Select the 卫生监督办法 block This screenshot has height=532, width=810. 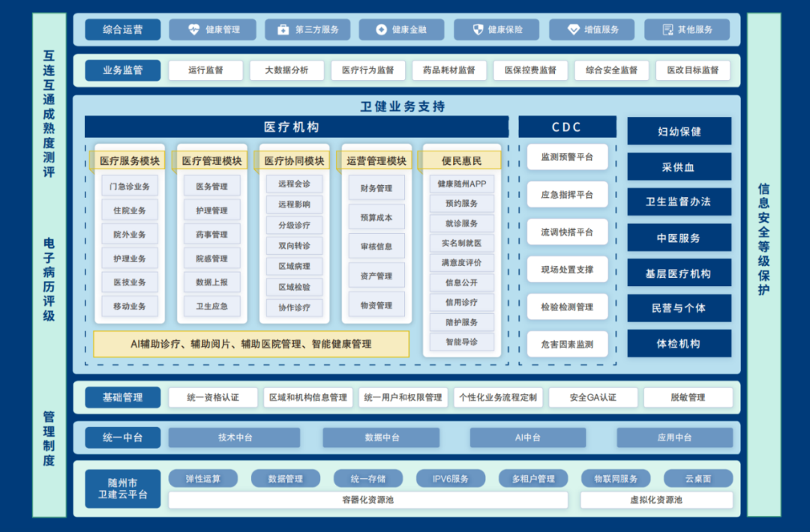(x=679, y=202)
